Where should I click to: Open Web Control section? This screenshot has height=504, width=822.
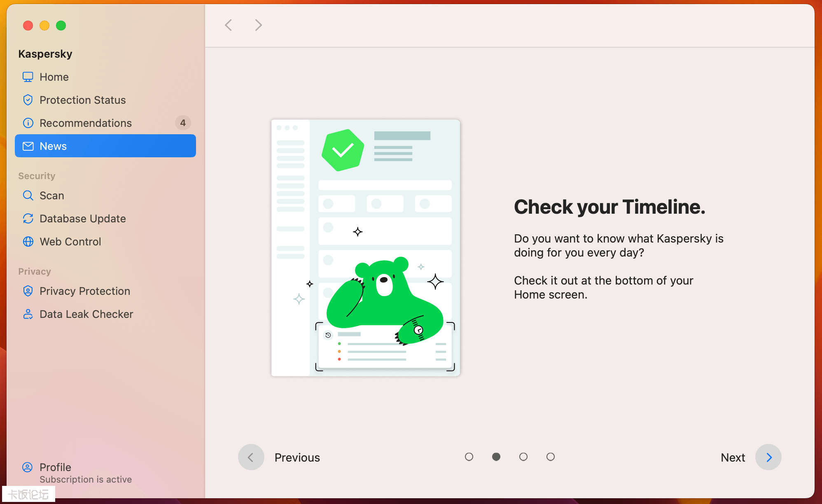click(105, 242)
